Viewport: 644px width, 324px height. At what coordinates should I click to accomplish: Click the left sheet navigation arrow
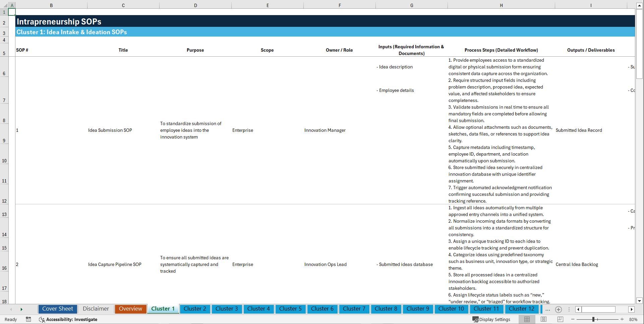(11, 309)
